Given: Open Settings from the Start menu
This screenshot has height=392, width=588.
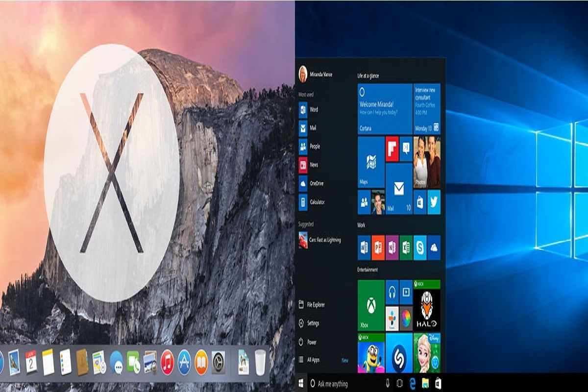Looking at the screenshot, I should (313, 323).
